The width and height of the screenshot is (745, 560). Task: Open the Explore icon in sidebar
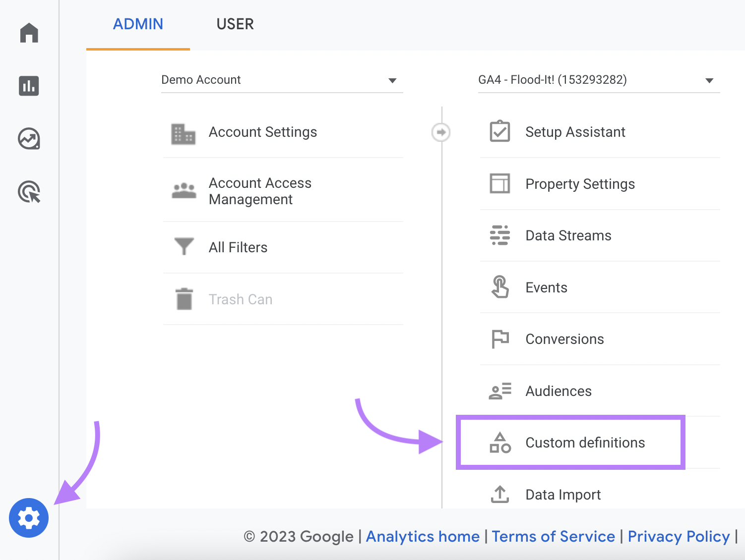[28, 139]
